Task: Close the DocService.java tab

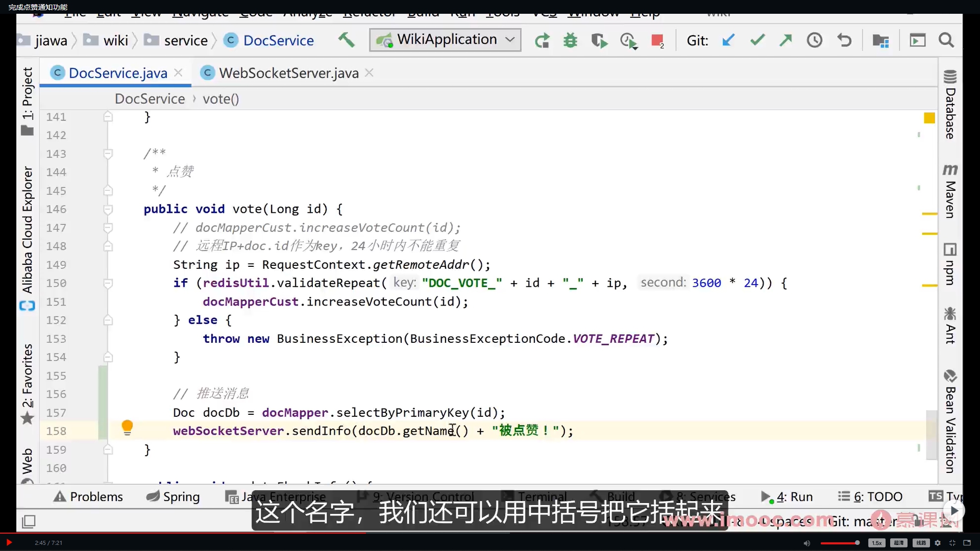Action: click(x=178, y=73)
